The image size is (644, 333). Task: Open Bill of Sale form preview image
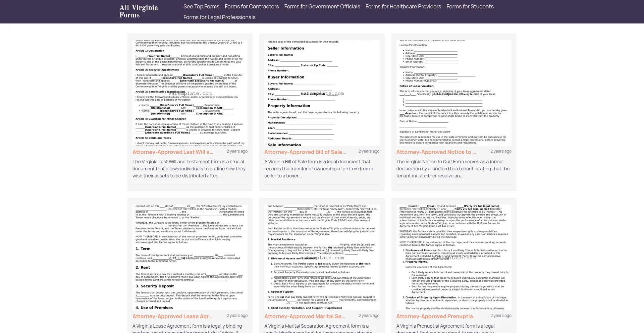pyautogui.click(x=322, y=93)
